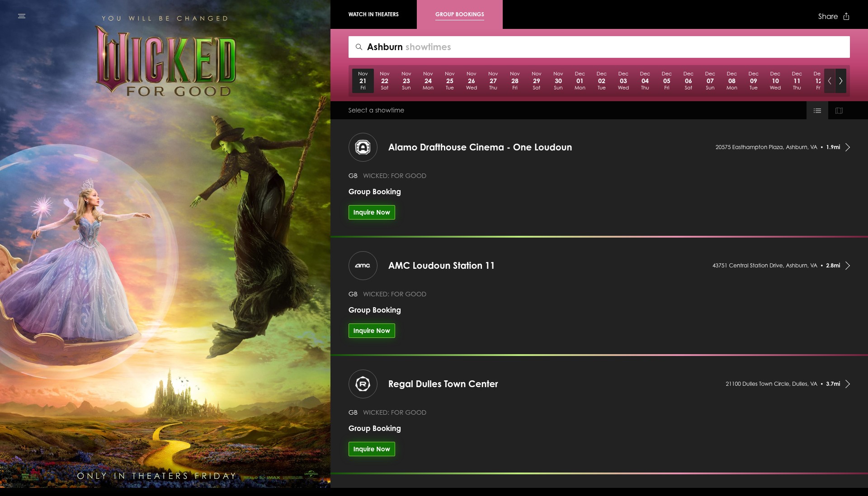Select date Nov 21 Fri

click(363, 81)
